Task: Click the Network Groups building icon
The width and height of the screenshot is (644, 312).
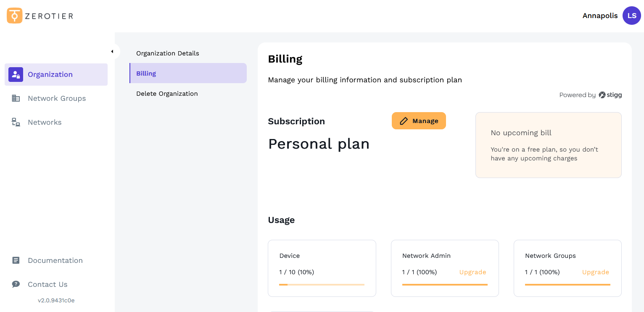Action: (16, 98)
